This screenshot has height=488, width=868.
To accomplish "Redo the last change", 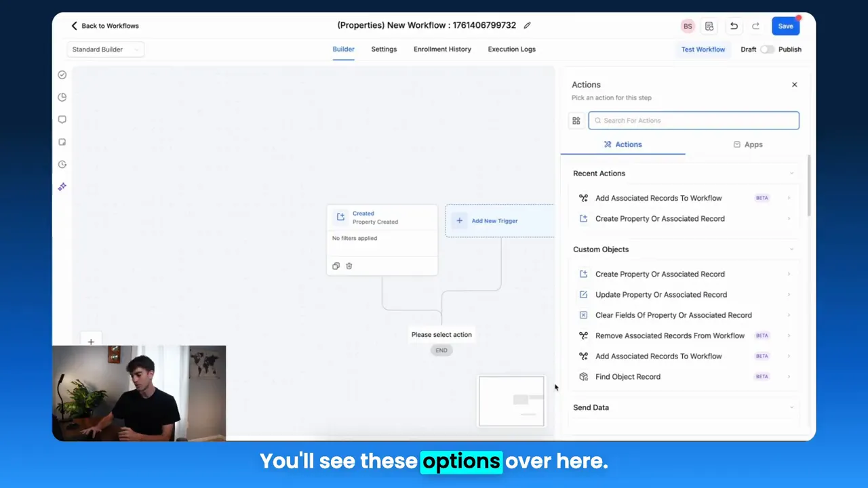I will (x=755, y=26).
